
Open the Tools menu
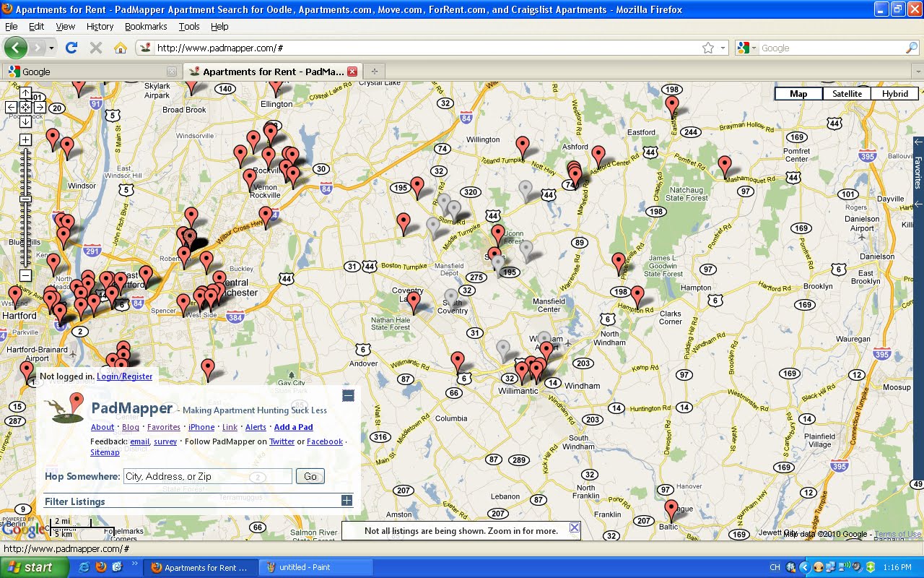(x=189, y=26)
